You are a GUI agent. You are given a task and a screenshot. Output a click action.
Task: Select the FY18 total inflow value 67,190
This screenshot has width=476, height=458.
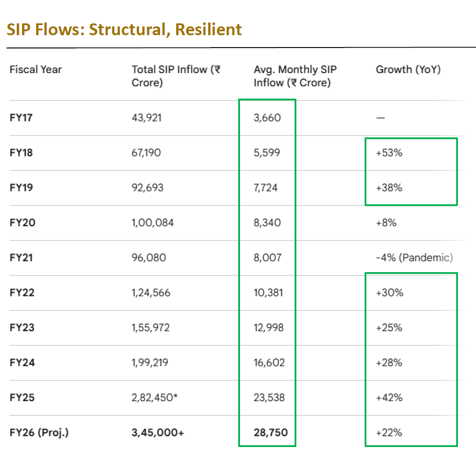(146, 152)
